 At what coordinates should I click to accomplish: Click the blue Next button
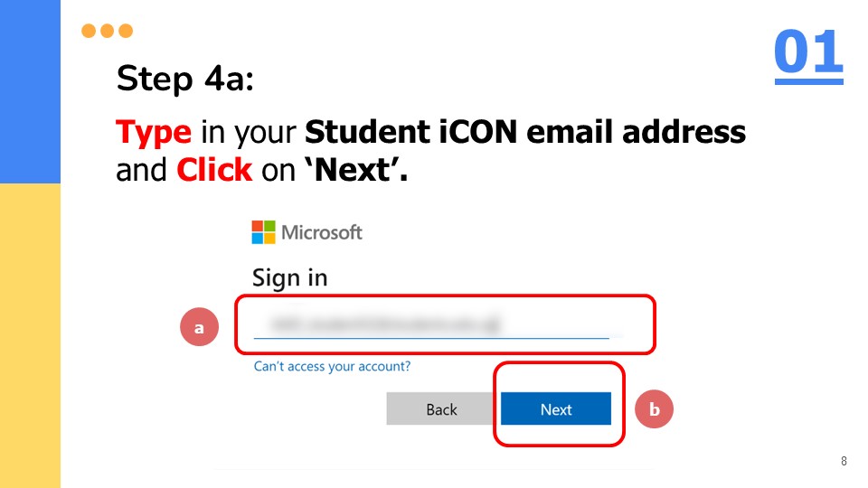[x=556, y=408]
